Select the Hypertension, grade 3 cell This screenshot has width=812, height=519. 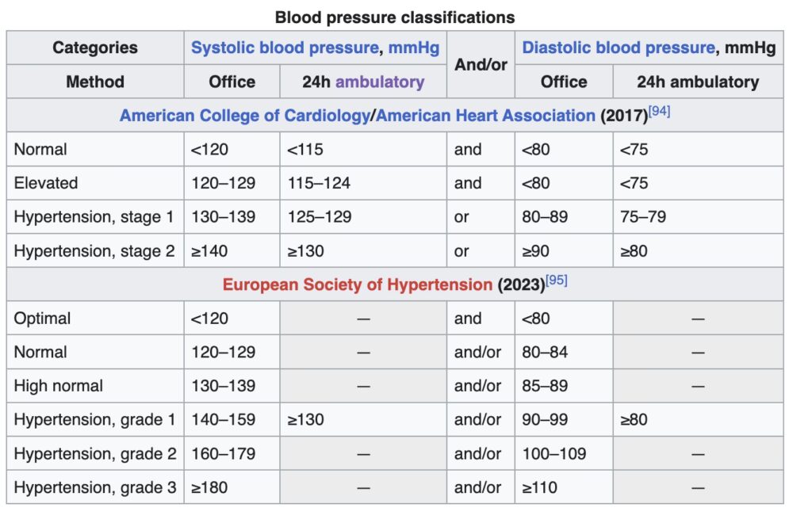coord(94,487)
